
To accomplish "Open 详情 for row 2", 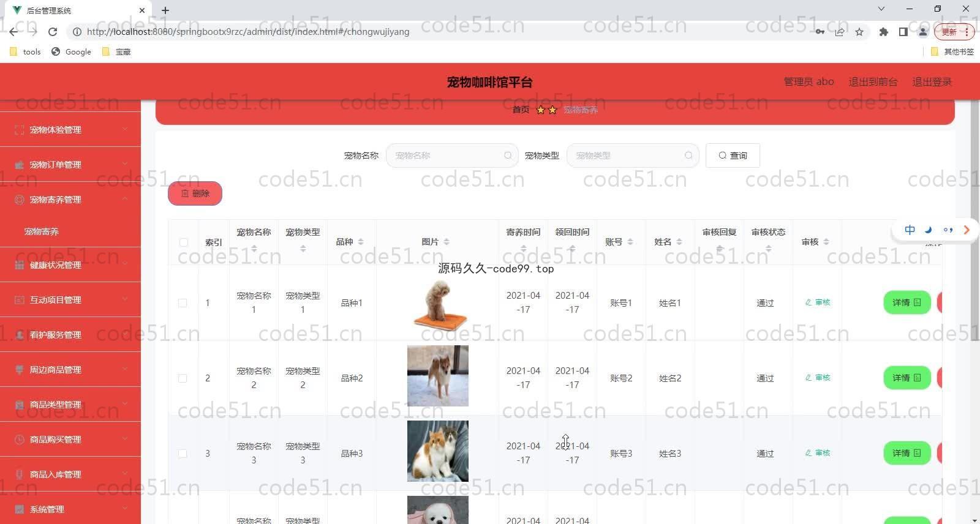I will point(907,378).
